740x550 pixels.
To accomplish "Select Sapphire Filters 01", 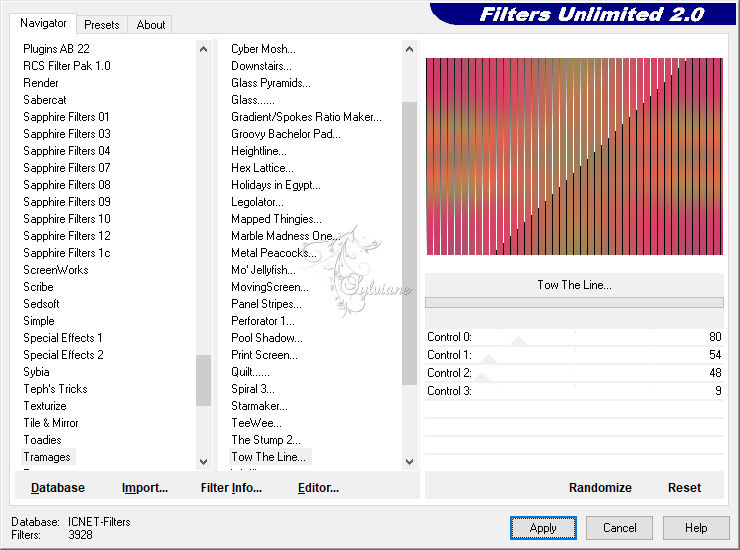I will 66,117.
